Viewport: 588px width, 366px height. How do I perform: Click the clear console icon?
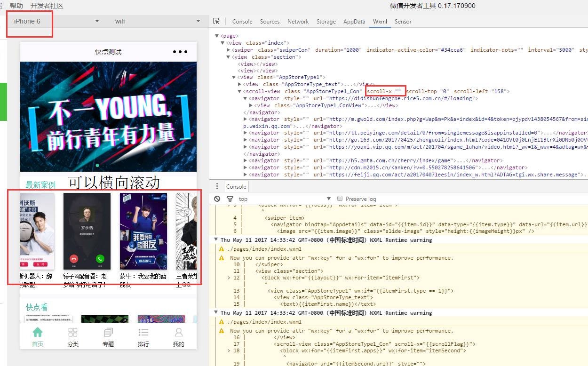pyautogui.click(x=217, y=199)
